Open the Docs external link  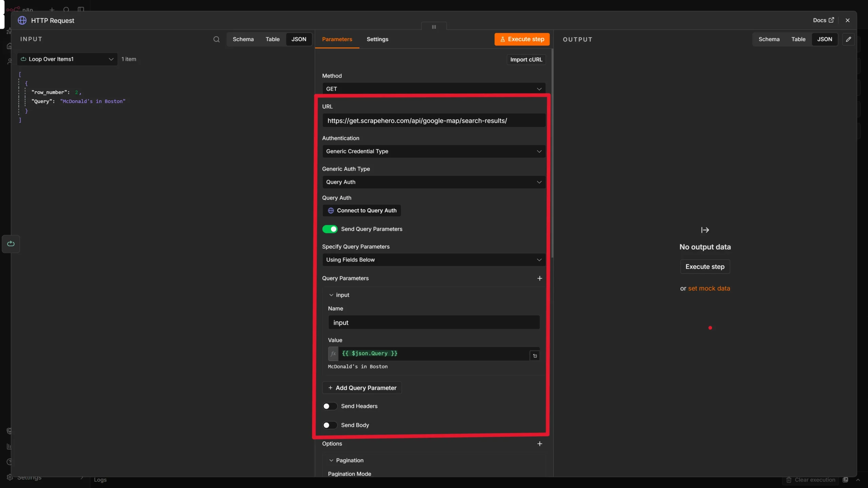[823, 20]
